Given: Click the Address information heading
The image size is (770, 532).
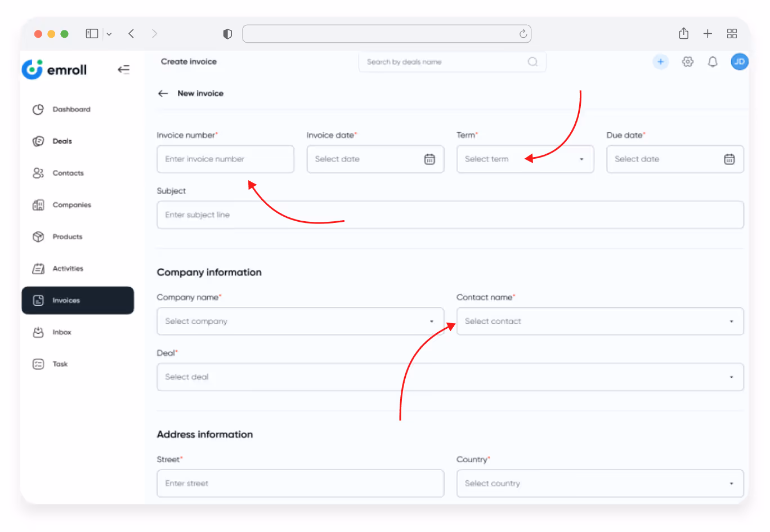Looking at the screenshot, I should (205, 435).
